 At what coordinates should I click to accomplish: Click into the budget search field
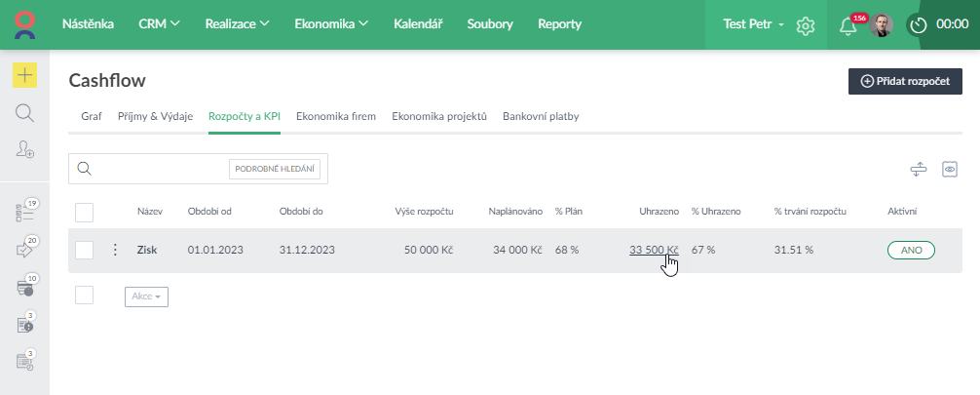(x=161, y=169)
